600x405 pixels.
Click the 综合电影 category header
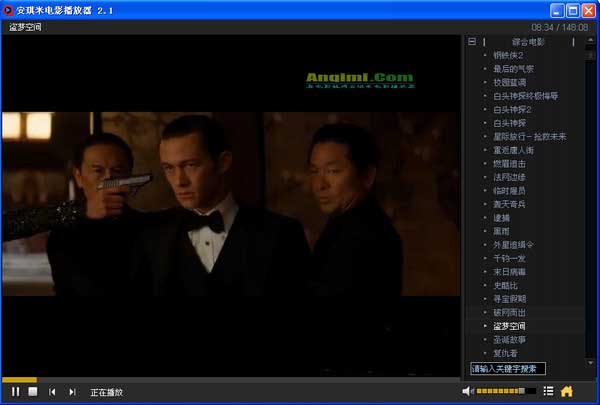[x=528, y=43]
